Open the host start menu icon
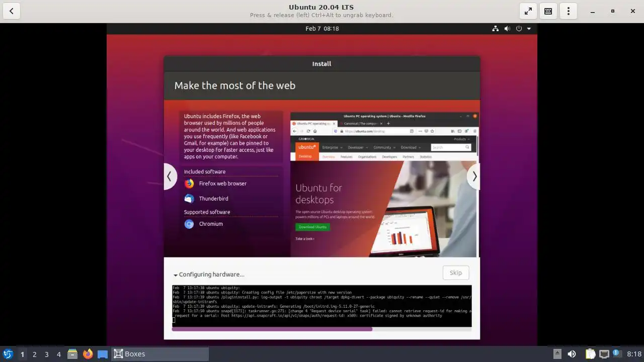Viewport: 644px width, 362px height. click(x=8, y=354)
